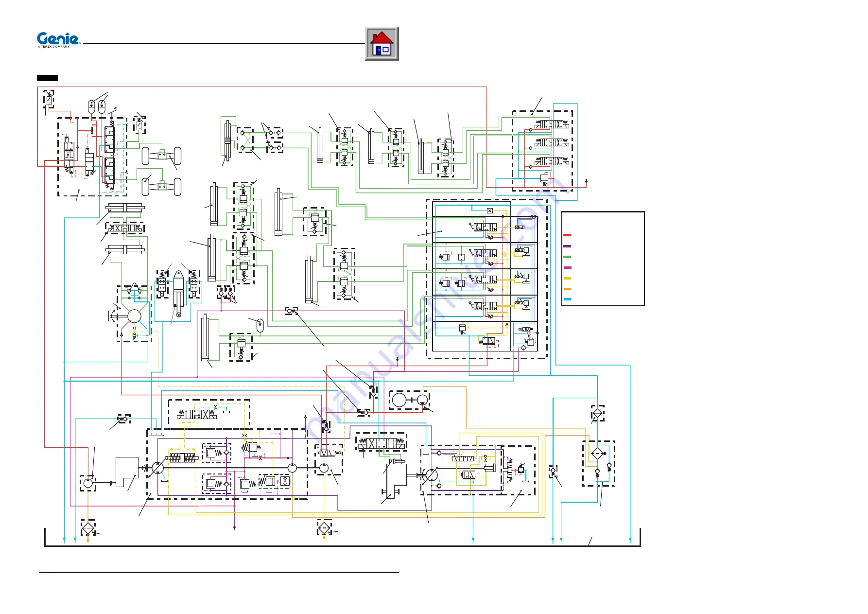Click the red house Home button
The height and width of the screenshot is (614, 868).
382,44
